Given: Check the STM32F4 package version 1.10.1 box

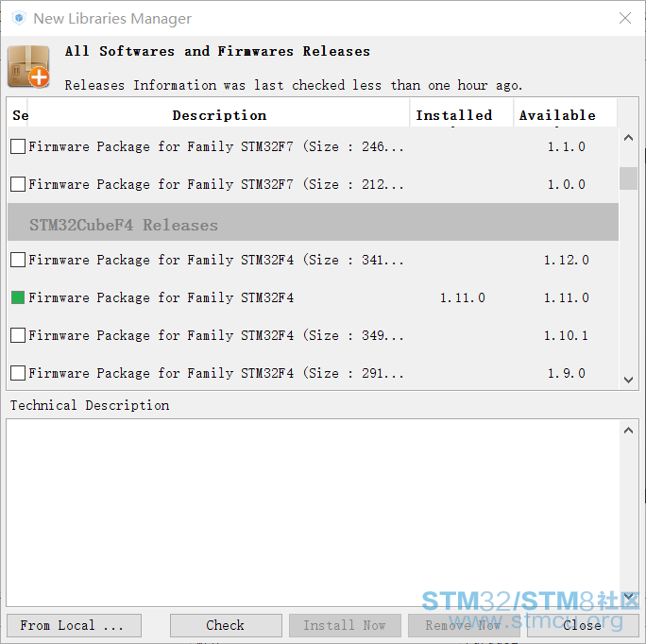Looking at the screenshot, I should (18, 335).
